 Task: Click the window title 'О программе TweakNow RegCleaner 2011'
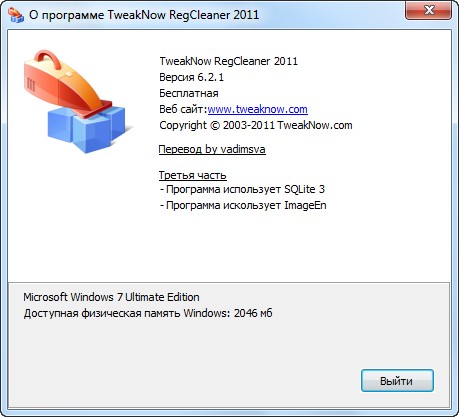pos(144,15)
